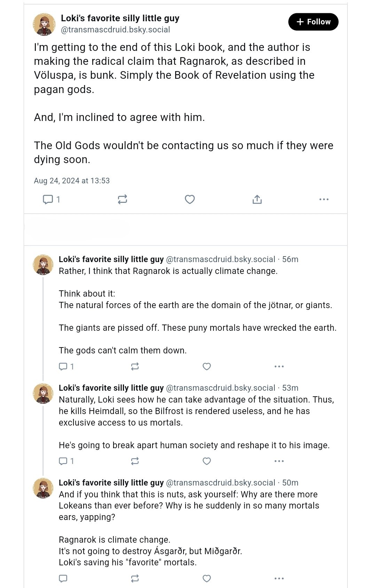Open more options on the main post
This screenshot has width=376, height=588.
[x=324, y=199]
